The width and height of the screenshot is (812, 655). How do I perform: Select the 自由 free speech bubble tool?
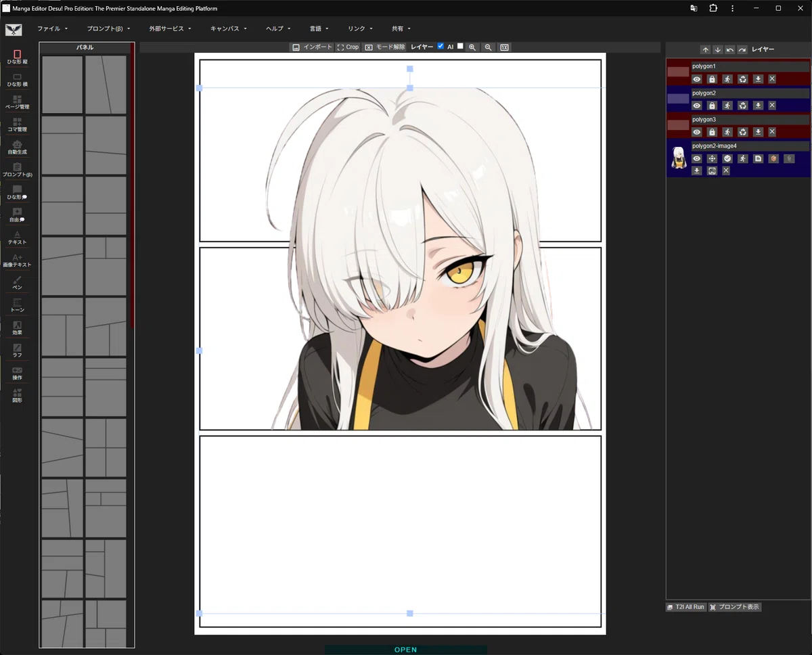point(17,215)
